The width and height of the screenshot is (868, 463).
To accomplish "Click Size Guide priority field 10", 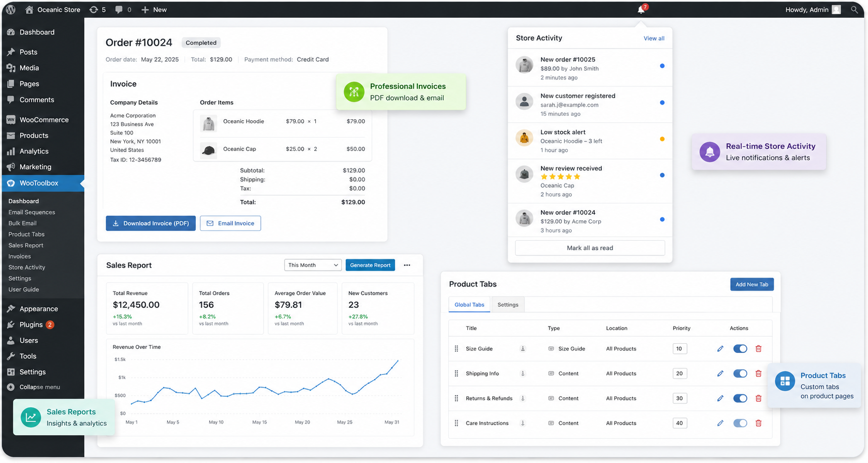I will pos(680,349).
